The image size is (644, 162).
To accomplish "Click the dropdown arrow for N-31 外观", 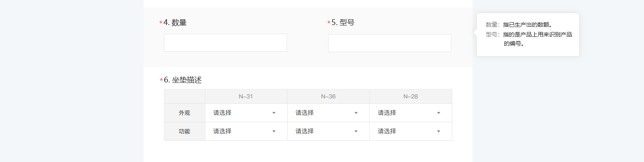I will pyautogui.click(x=274, y=113).
